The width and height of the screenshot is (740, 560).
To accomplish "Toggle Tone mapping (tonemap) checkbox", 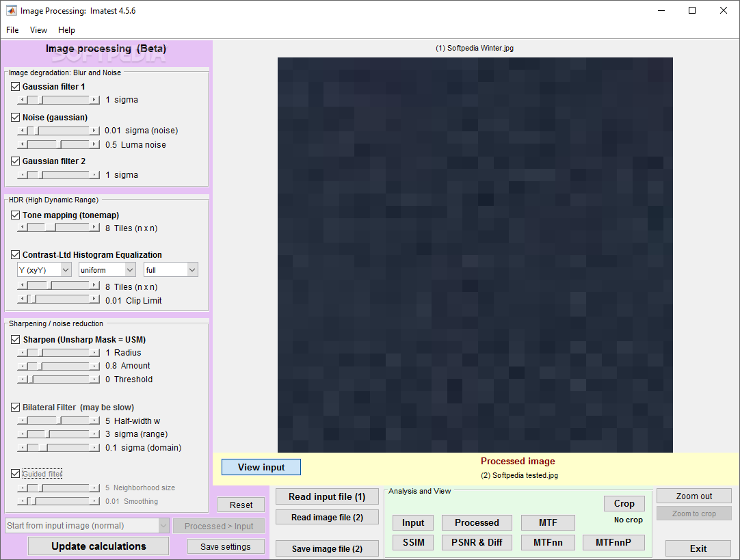I will (16, 215).
